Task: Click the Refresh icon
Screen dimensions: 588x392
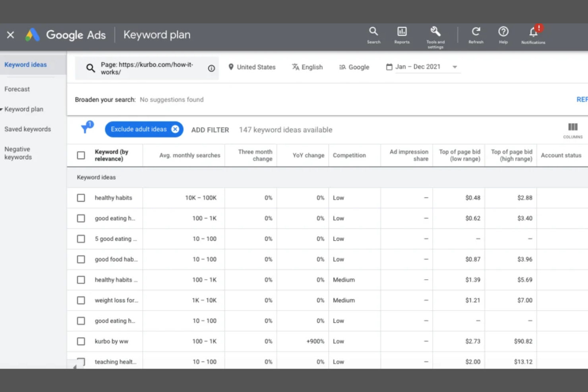Action: 476,31
